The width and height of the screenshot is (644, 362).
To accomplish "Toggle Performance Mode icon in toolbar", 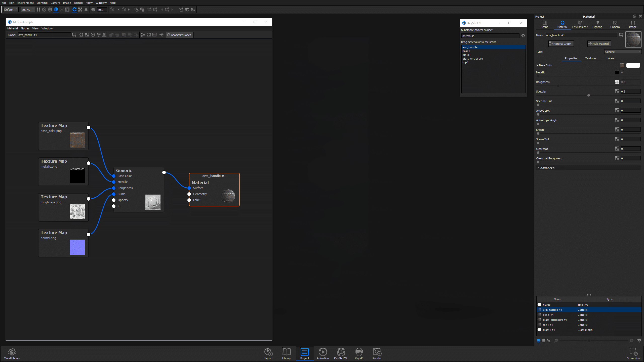I will click(44, 10).
